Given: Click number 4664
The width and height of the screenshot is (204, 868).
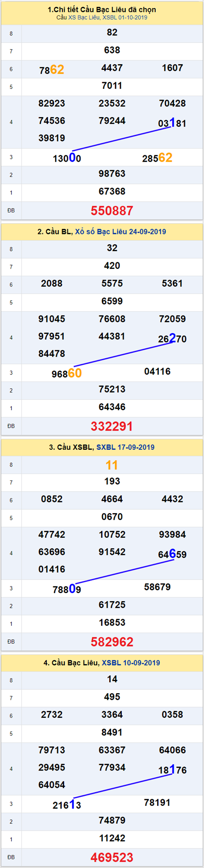Looking at the screenshot, I should pos(112,499).
